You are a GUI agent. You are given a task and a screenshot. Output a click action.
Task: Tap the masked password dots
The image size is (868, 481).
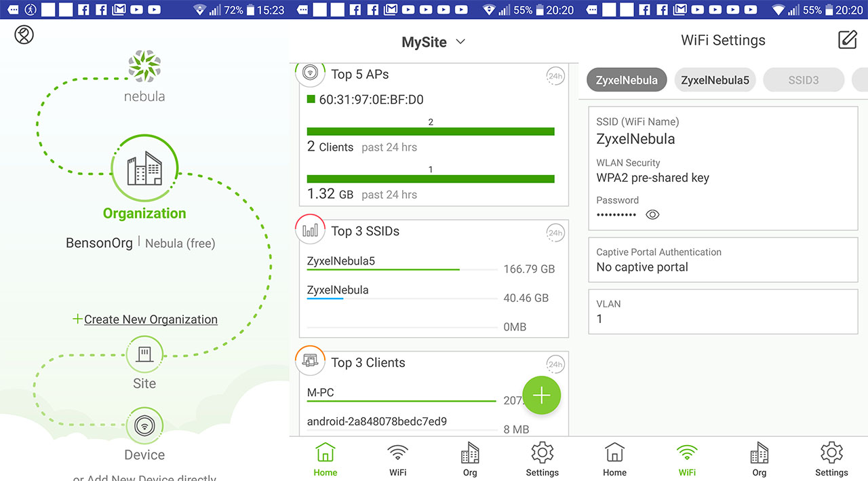tap(616, 214)
